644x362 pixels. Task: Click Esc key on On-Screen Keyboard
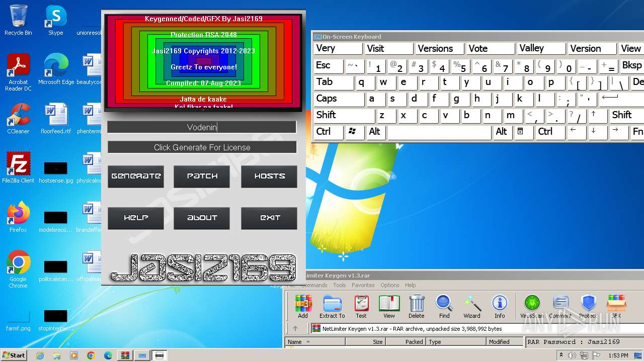coord(329,65)
